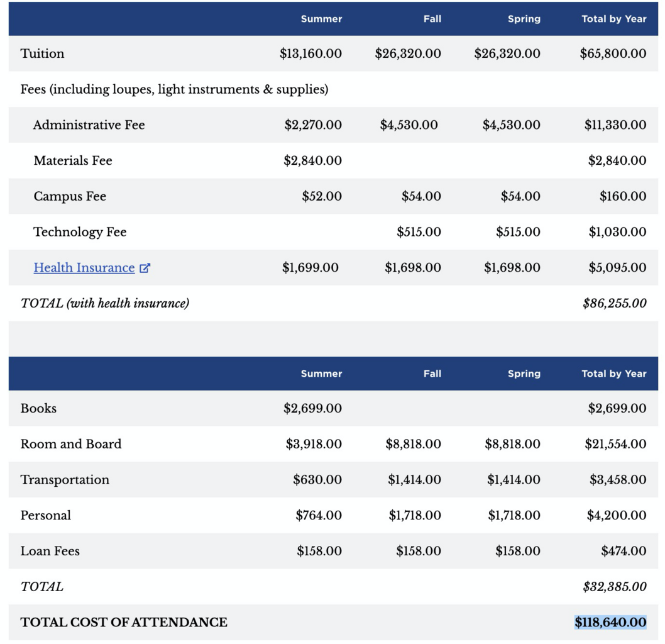Image resolution: width=665 pixels, height=644 pixels.
Task: Click the Summer column header in top table
Action: [x=321, y=19]
